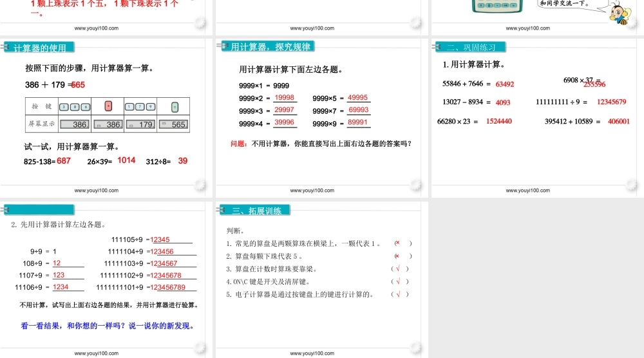Open youyi100.com link under 拓展训练 slide

[x=312, y=353]
